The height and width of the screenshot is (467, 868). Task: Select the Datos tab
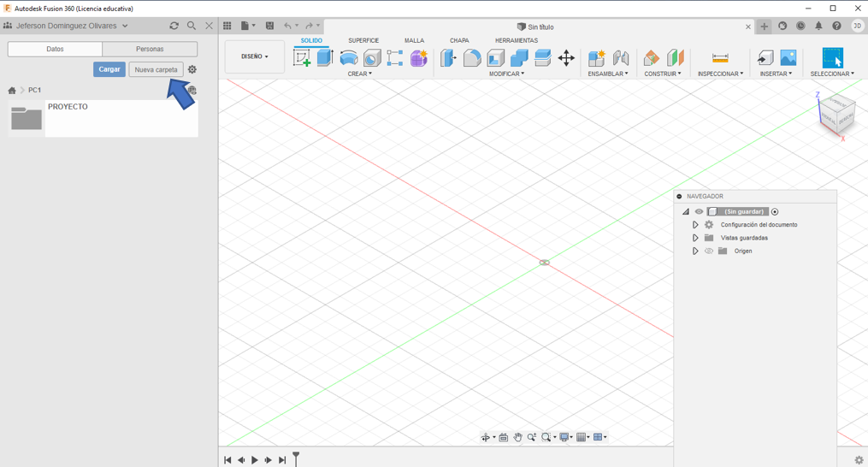(55, 49)
